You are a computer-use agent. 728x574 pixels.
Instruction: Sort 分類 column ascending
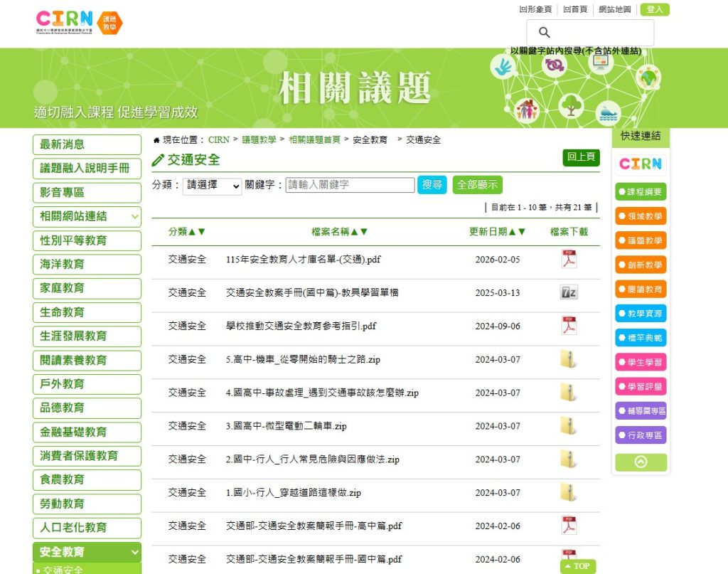(192, 232)
